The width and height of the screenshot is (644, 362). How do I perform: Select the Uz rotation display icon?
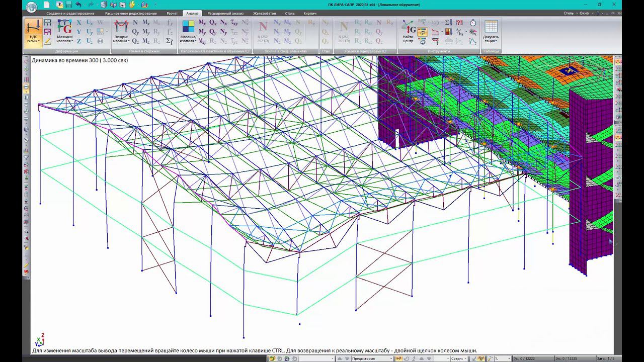[x=90, y=41]
